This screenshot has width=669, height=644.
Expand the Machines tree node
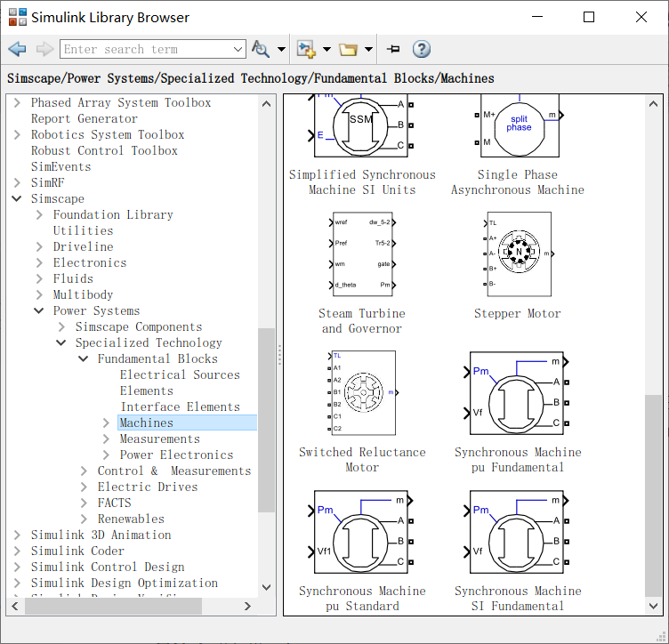107,423
